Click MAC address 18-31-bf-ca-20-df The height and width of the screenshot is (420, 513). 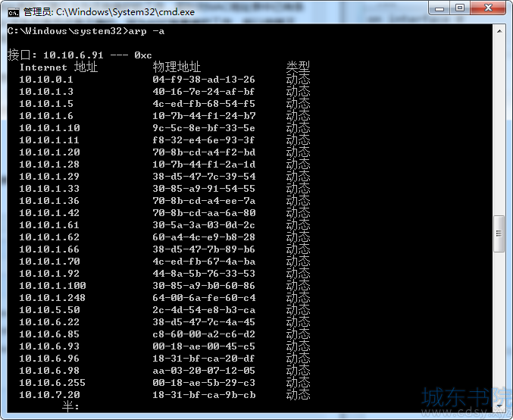204,358
